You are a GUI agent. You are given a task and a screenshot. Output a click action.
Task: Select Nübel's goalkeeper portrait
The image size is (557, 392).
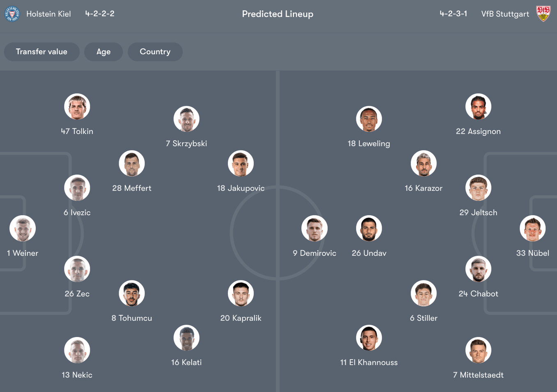(532, 228)
